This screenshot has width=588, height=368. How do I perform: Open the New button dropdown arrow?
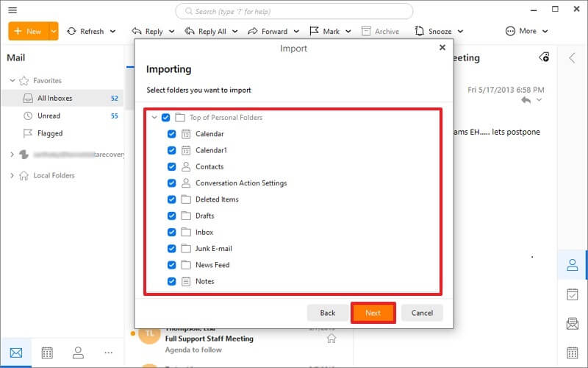click(54, 31)
